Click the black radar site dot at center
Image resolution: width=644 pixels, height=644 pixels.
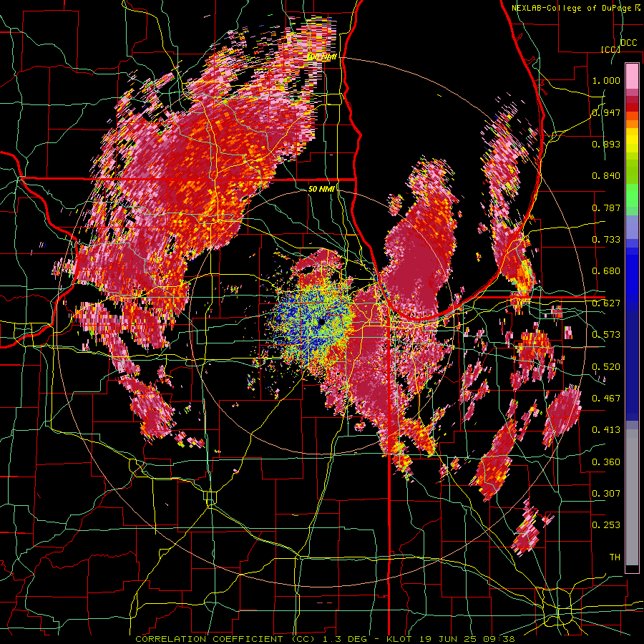pos(321,322)
